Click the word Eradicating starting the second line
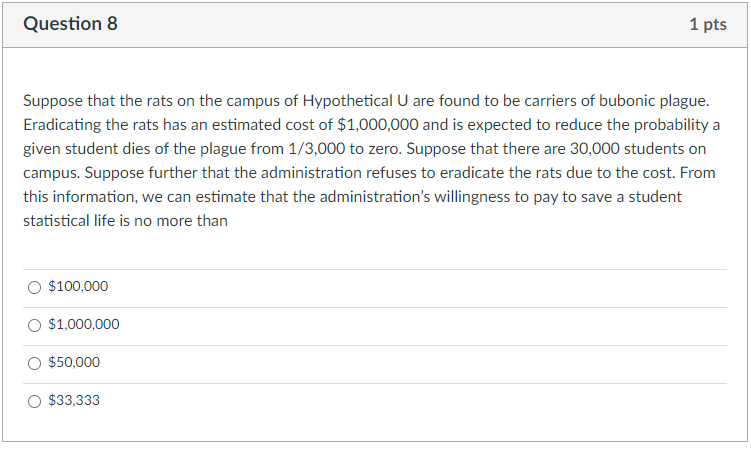 click(59, 126)
